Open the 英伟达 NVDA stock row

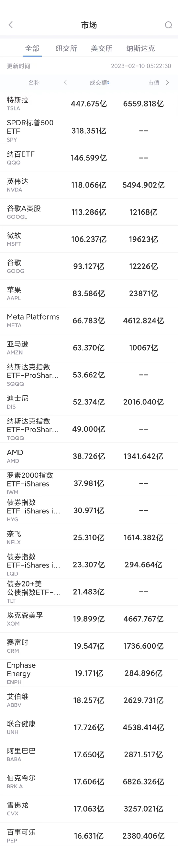tap(89, 185)
